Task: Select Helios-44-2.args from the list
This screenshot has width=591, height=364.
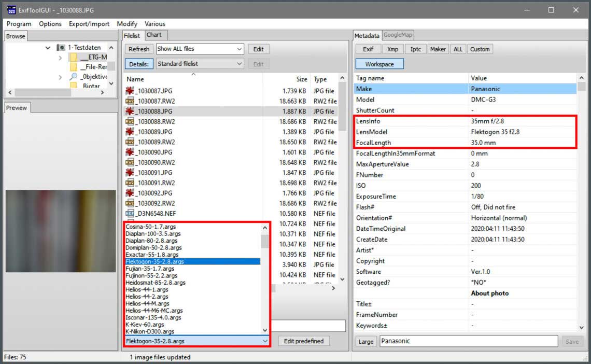Action: click(x=147, y=297)
